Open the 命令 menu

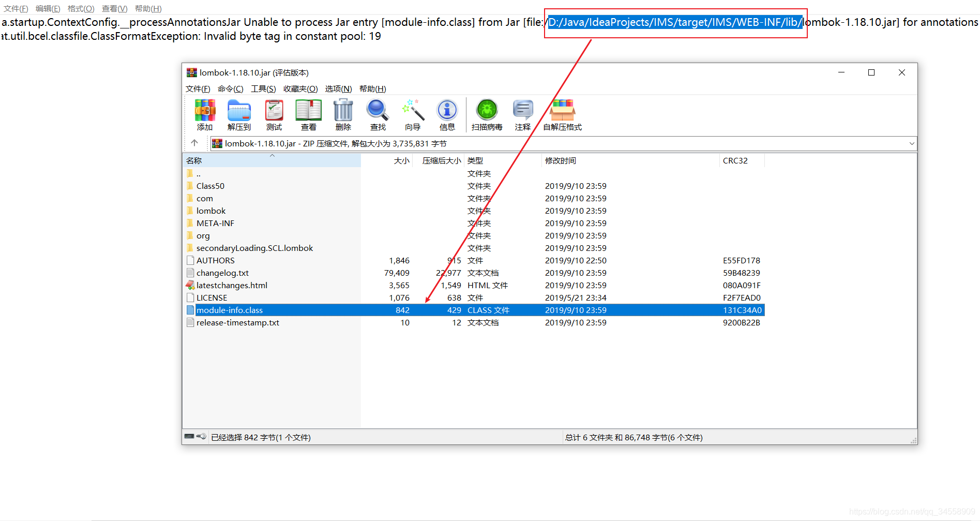pyautogui.click(x=230, y=88)
